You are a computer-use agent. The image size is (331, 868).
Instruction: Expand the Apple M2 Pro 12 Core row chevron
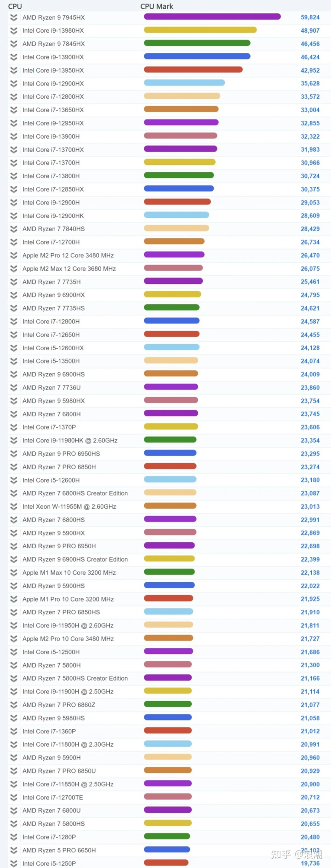click(14, 255)
